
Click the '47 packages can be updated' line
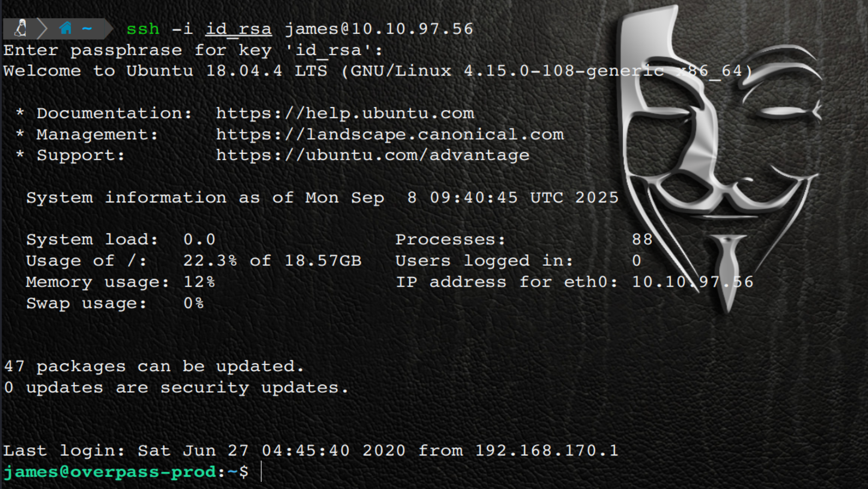pyautogui.click(x=154, y=366)
